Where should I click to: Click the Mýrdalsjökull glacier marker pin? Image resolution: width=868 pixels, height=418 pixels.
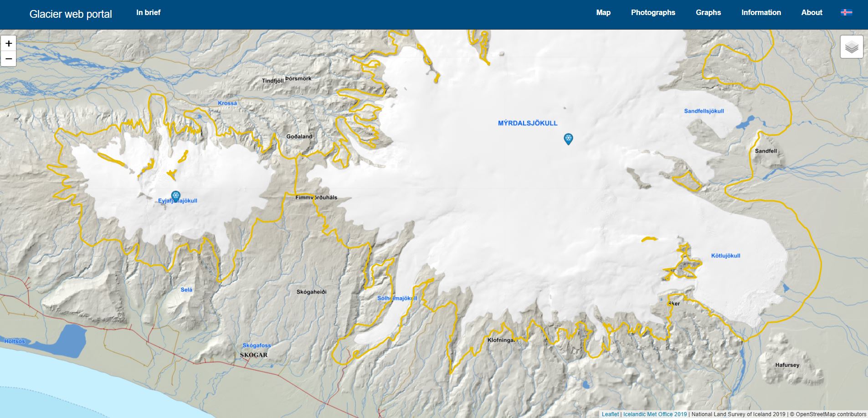[x=568, y=139]
